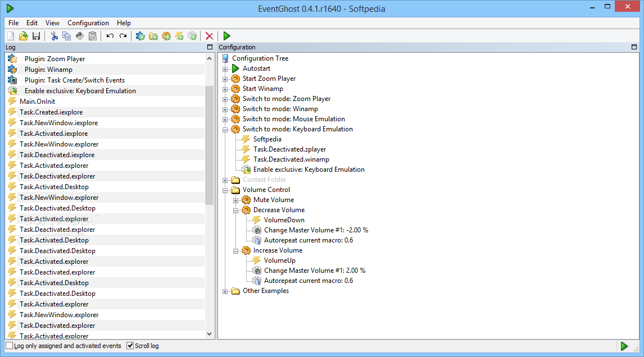644x357 pixels.
Task: Select the Softpedia event item
Action: pyautogui.click(x=267, y=139)
